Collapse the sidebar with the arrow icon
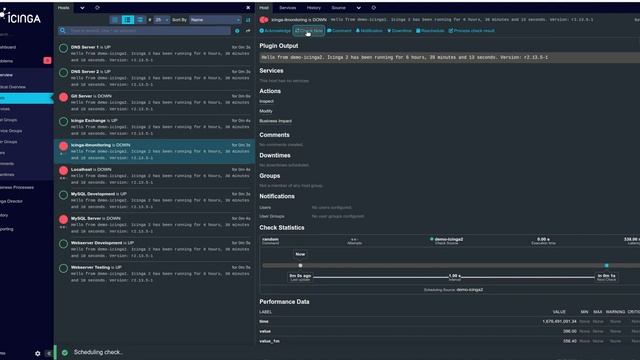Image resolution: width=640 pixels, height=360 pixels. [49, 353]
